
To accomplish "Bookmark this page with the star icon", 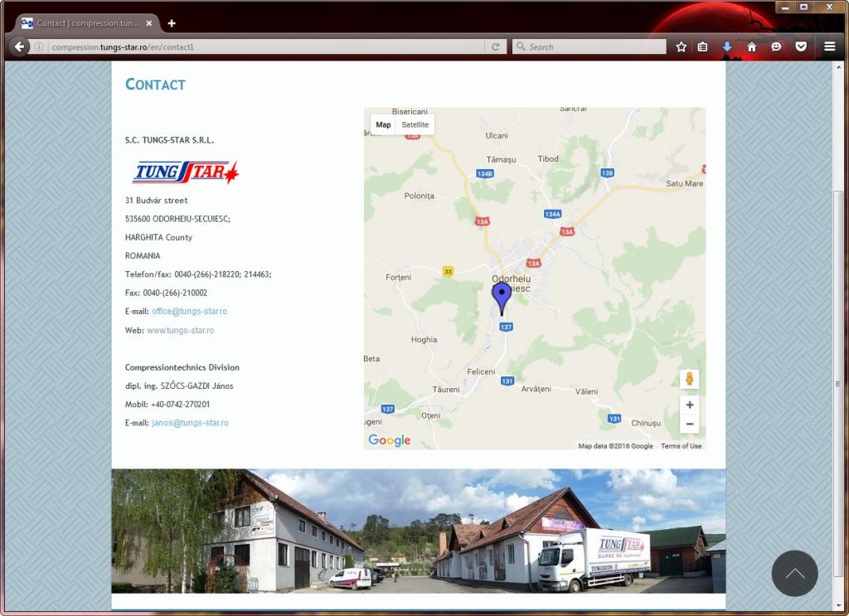I will click(681, 47).
